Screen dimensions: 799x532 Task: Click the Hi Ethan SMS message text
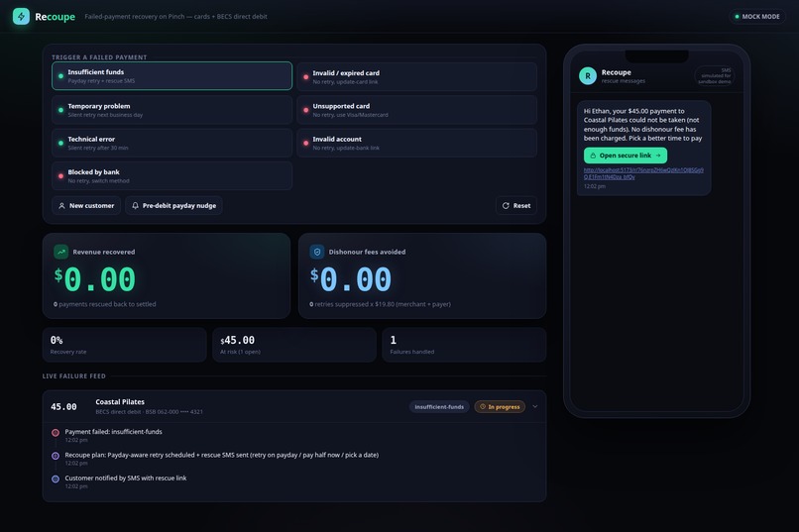coord(642,124)
